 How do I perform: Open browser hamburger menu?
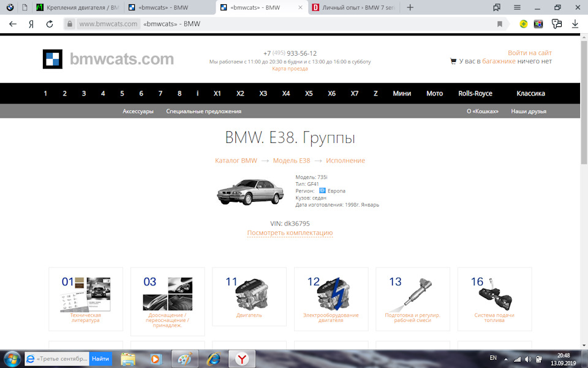click(517, 7)
